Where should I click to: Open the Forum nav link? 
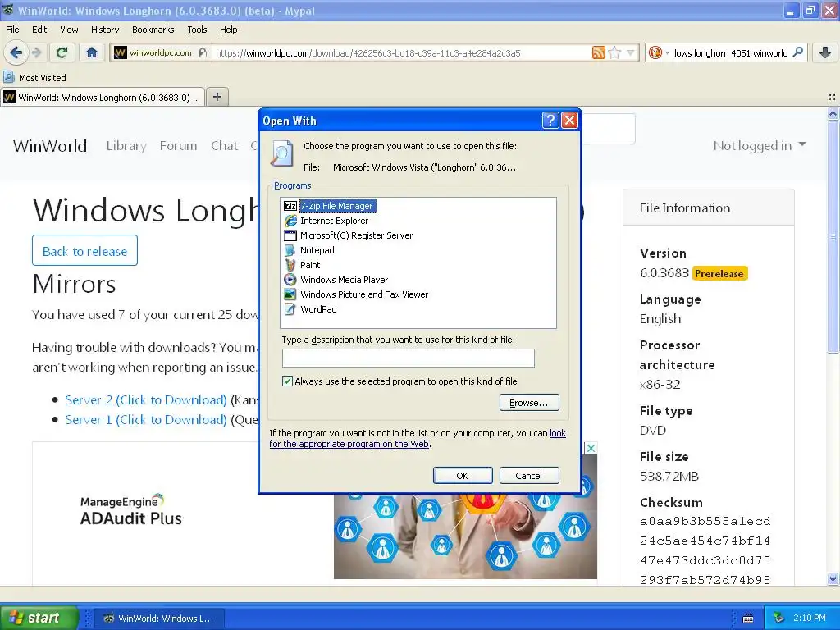(178, 146)
